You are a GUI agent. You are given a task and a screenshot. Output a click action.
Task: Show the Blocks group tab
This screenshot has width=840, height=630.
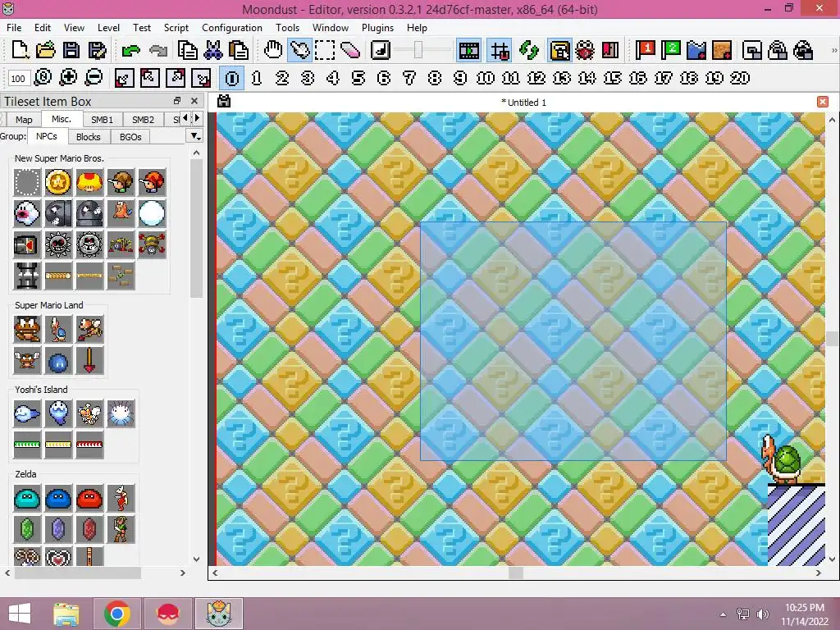(89, 137)
